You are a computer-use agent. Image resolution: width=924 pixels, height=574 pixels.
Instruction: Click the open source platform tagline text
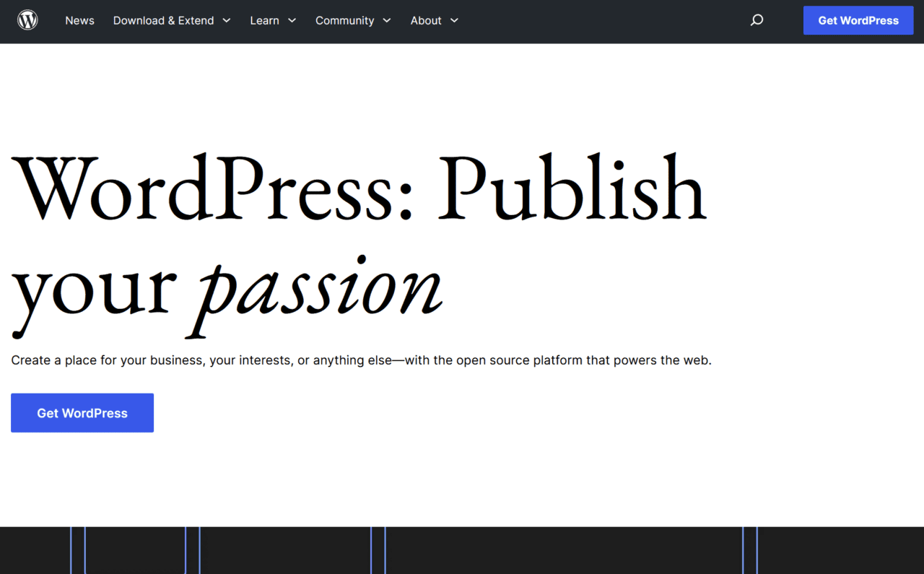point(361,360)
